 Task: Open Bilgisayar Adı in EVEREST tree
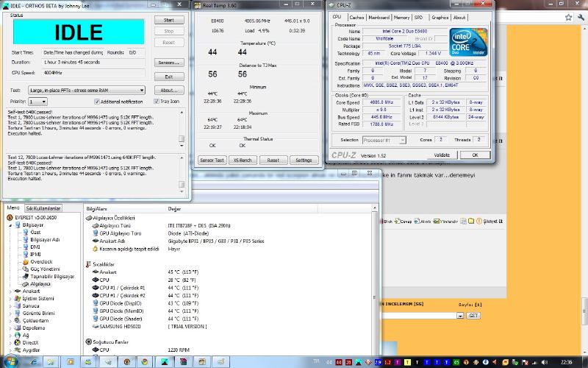[x=45, y=240]
